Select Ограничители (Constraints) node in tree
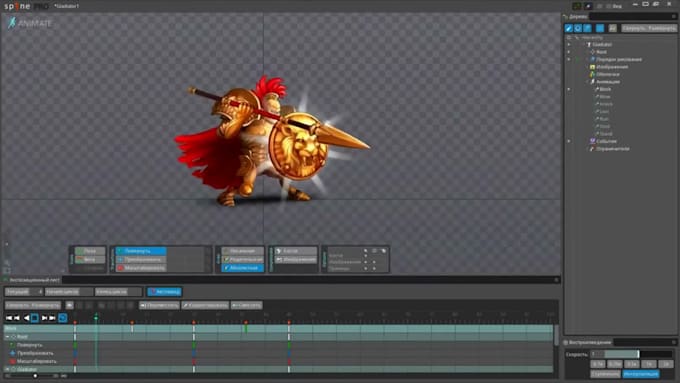 point(612,148)
